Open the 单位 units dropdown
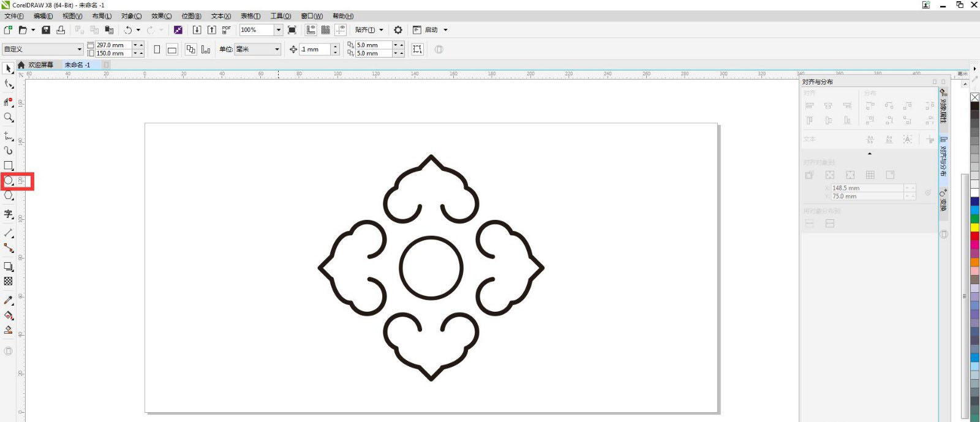 point(277,50)
